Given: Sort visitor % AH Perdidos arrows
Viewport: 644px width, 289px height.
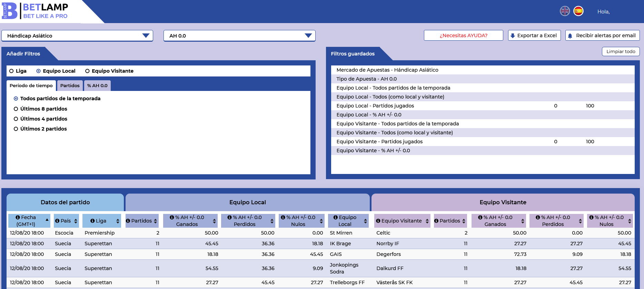Looking at the screenshot, I should pyautogui.click(x=580, y=221).
